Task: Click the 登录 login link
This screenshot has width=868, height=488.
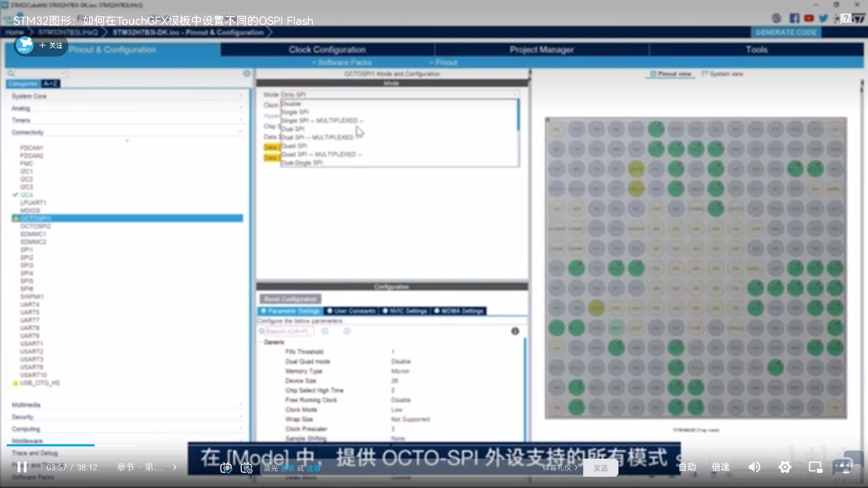Action: click(x=288, y=468)
